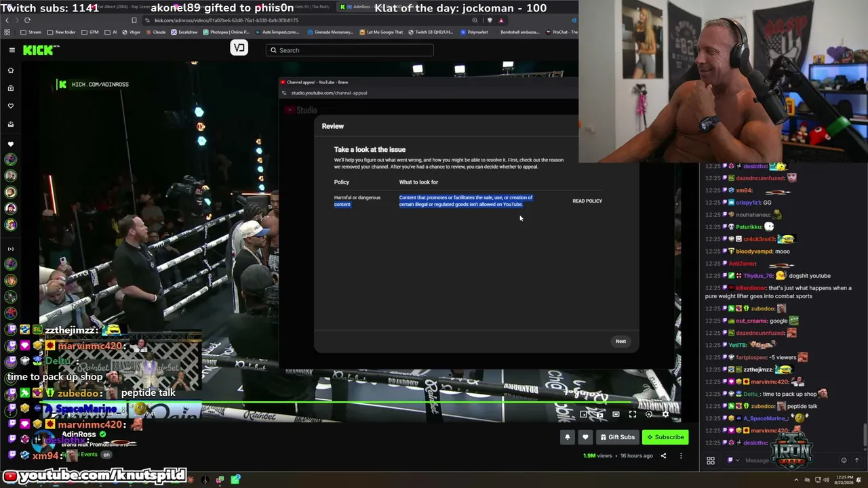Click the 'Harmful or dangerous content' policy text

(x=357, y=201)
